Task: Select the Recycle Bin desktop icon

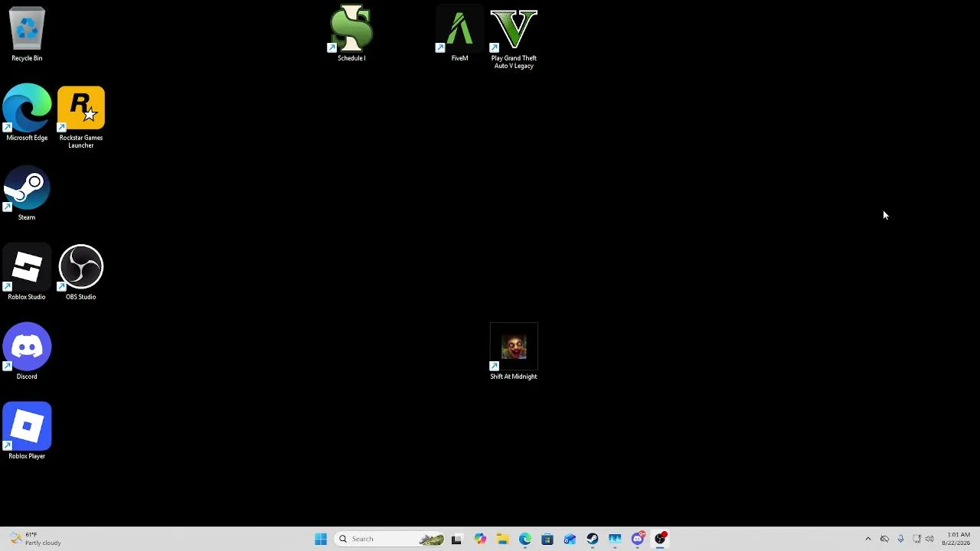Action: [x=27, y=34]
